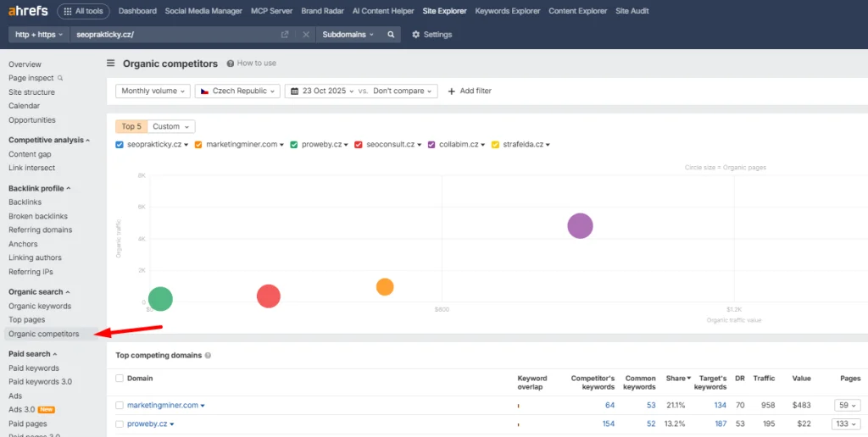Open Referring domains in sidebar
This screenshot has width=868, height=437.
tap(41, 230)
